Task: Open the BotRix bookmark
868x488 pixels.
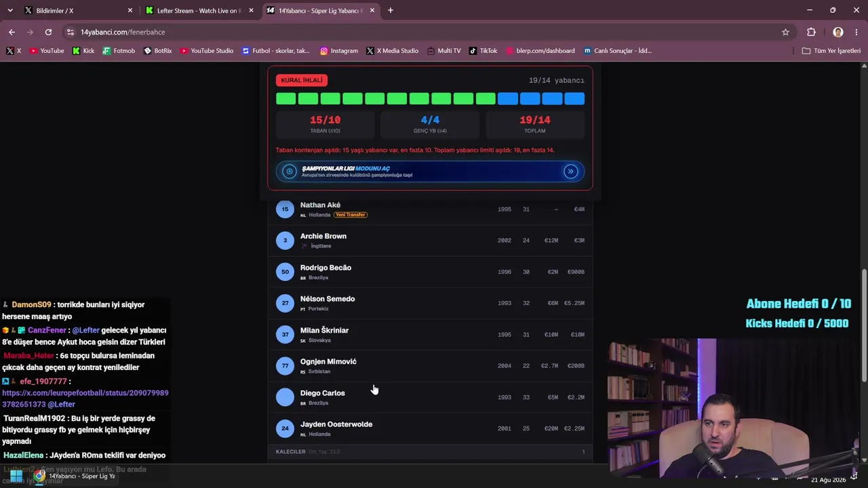Action: coord(158,51)
